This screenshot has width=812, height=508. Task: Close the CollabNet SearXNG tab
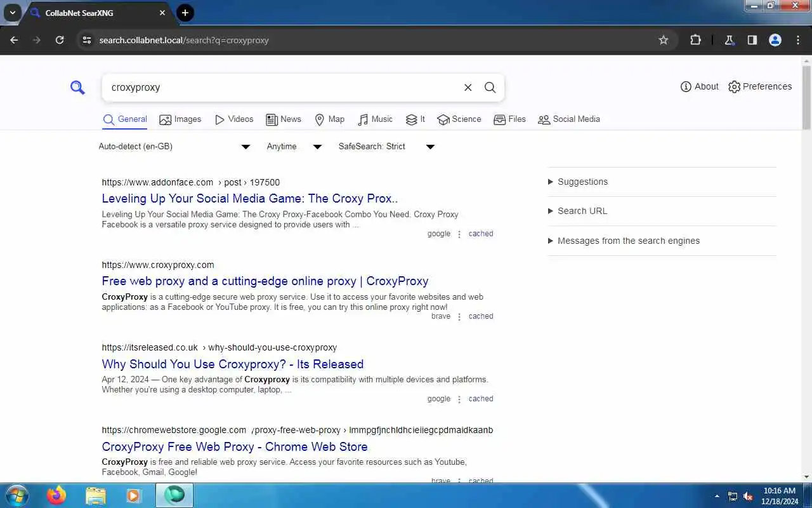coord(162,13)
